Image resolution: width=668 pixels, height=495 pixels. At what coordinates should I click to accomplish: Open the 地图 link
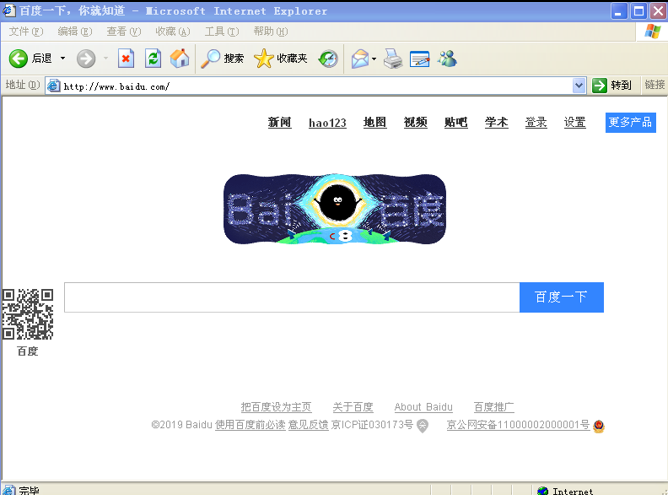pos(375,123)
